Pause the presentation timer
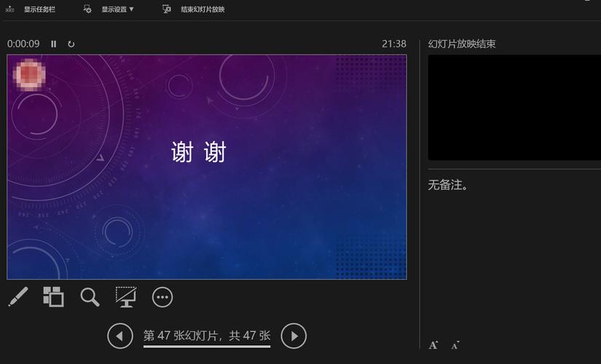Viewport: 601px width, 364px height. (x=54, y=44)
